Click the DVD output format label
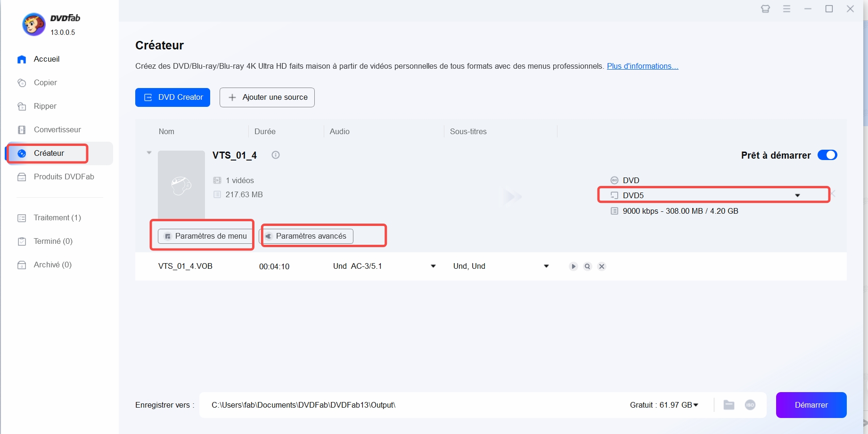 (x=631, y=181)
